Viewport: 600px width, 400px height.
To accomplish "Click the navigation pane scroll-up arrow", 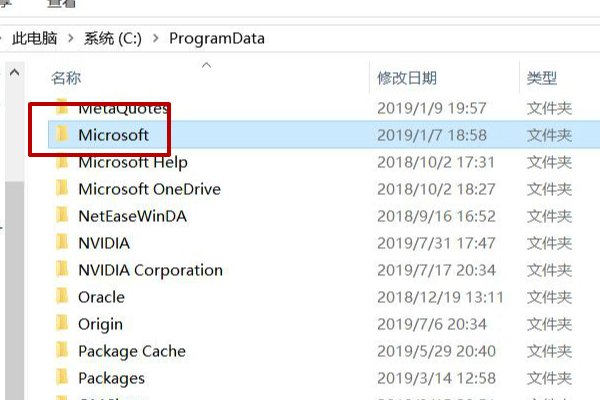I will pos(14,74).
